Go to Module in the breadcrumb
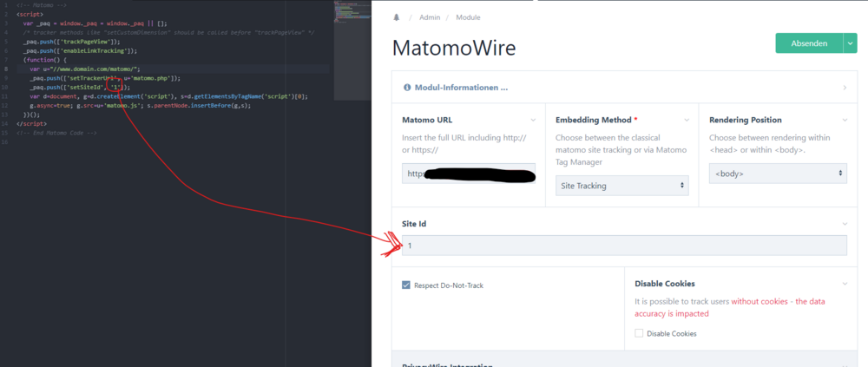 point(468,17)
